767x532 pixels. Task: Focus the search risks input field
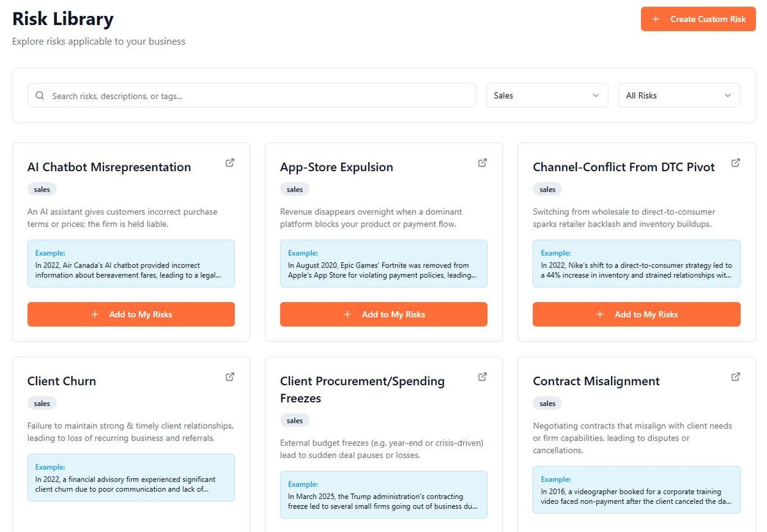pyautogui.click(x=256, y=96)
